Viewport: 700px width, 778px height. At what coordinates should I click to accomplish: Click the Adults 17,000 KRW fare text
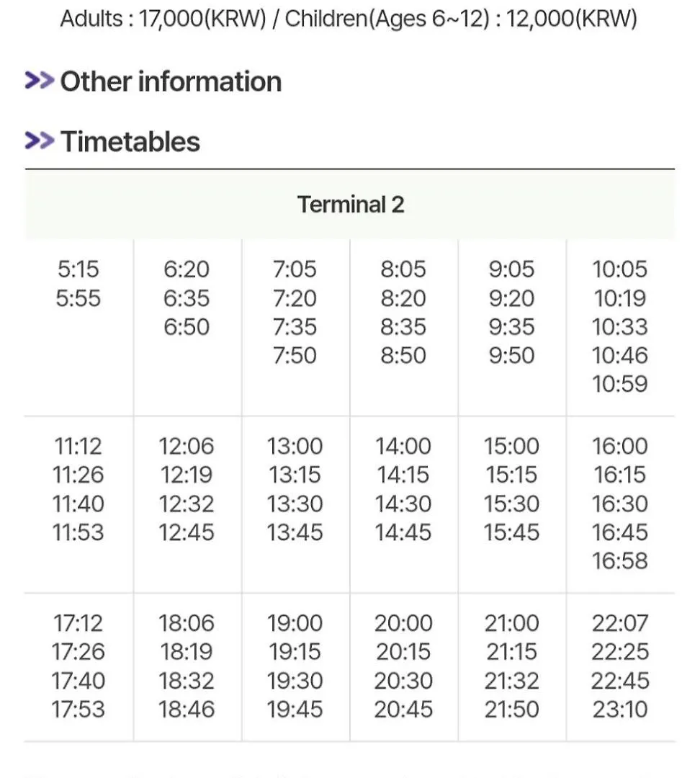(x=163, y=19)
